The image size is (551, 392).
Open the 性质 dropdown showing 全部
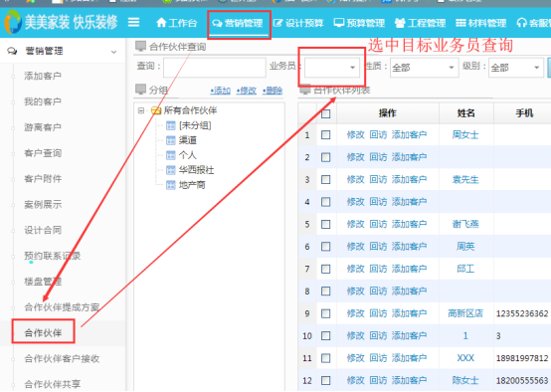click(x=424, y=67)
